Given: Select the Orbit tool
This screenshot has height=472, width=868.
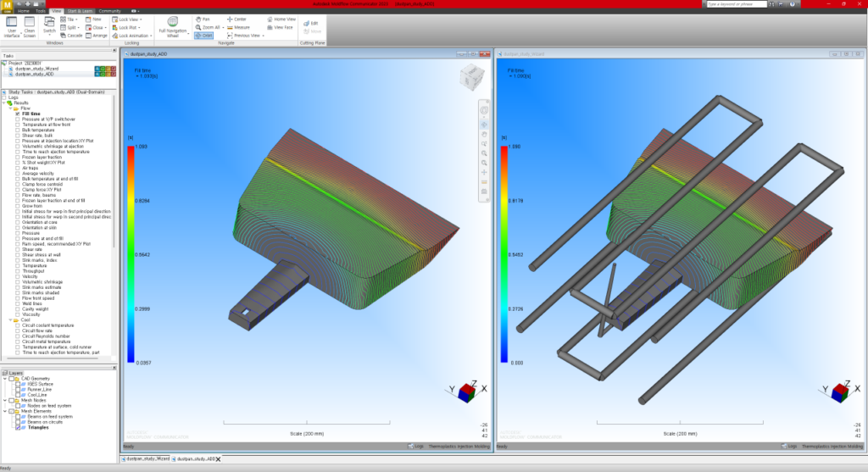Looking at the screenshot, I should point(203,36).
